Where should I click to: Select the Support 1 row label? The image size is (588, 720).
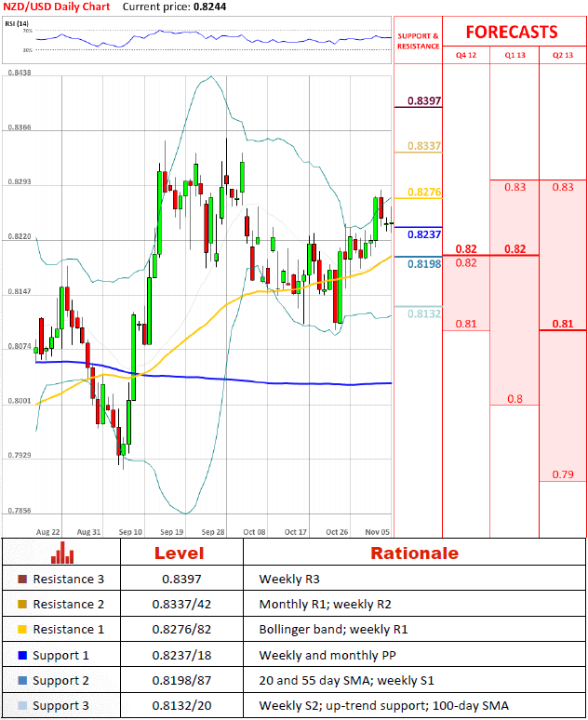(60, 656)
